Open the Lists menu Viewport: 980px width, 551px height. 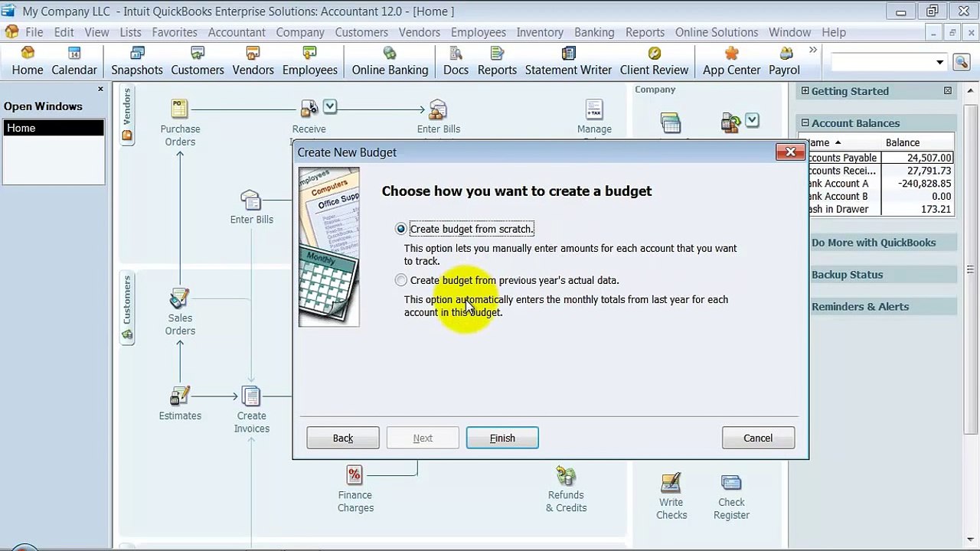point(130,32)
